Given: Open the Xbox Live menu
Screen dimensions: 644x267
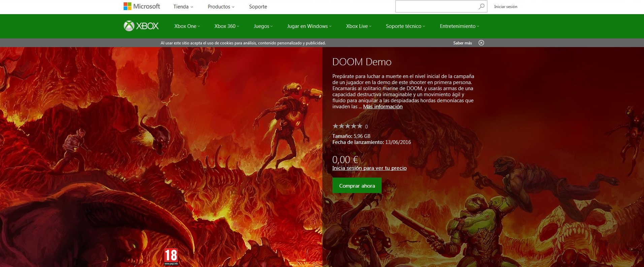Looking at the screenshot, I should (x=359, y=26).
